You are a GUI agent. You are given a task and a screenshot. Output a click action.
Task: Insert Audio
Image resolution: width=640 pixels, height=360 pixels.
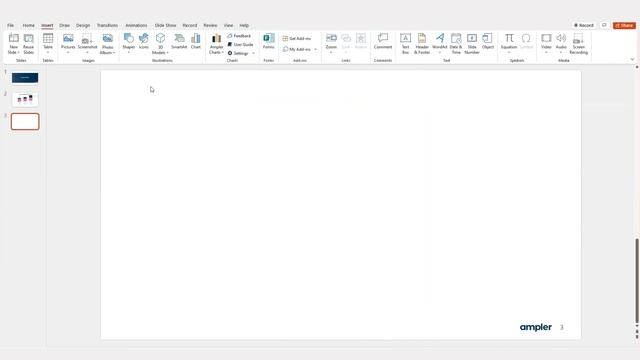click(x=561, y=44)
